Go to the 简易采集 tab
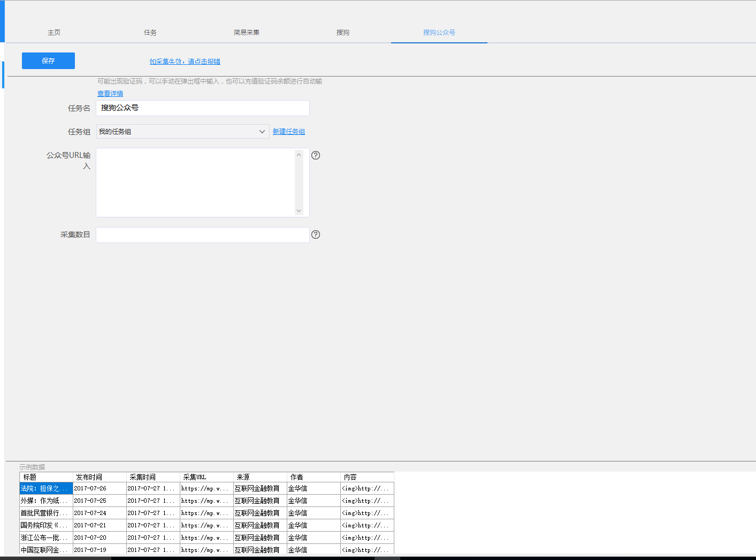 [247, 33]
